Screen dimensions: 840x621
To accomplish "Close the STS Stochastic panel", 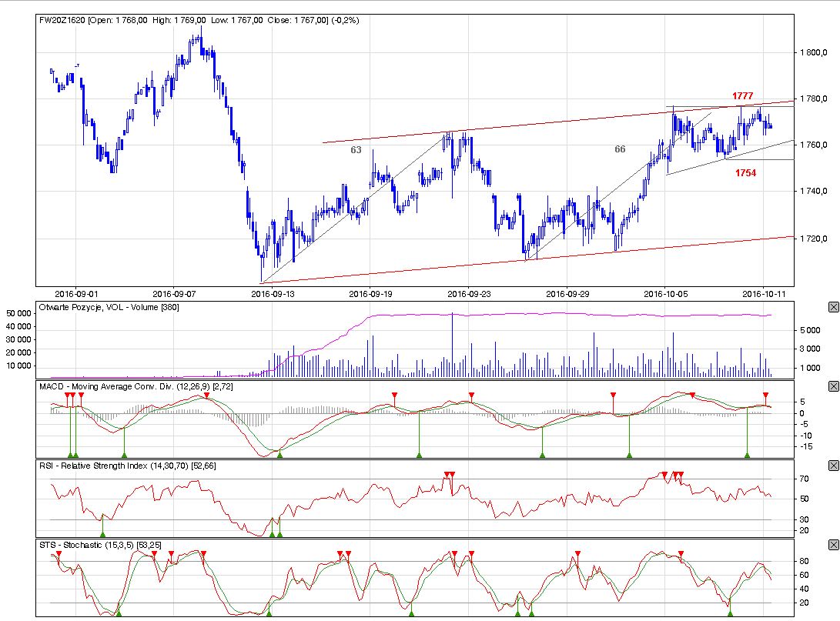I will pyautogui.click(x=833, y=545).
